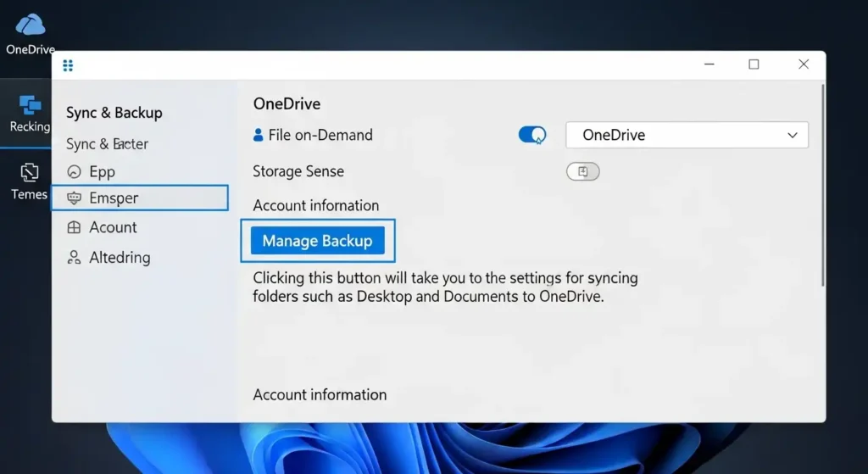Maximize the settings window

754,64
